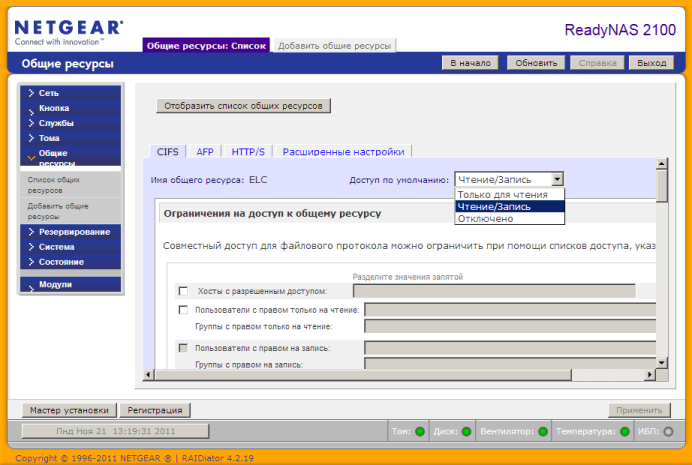Click Отобразить список общих ресурсов button

point(243,106)
